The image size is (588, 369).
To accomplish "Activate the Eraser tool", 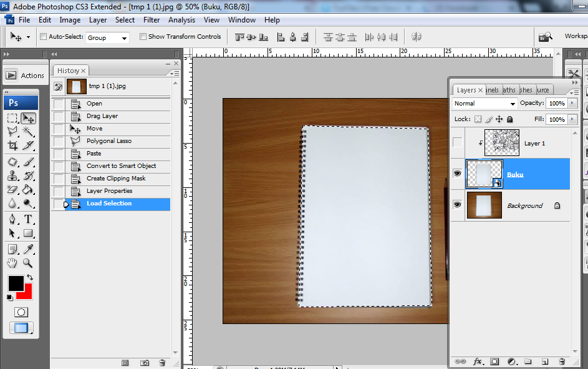I will pyautogui.click(x=12, y=190).
